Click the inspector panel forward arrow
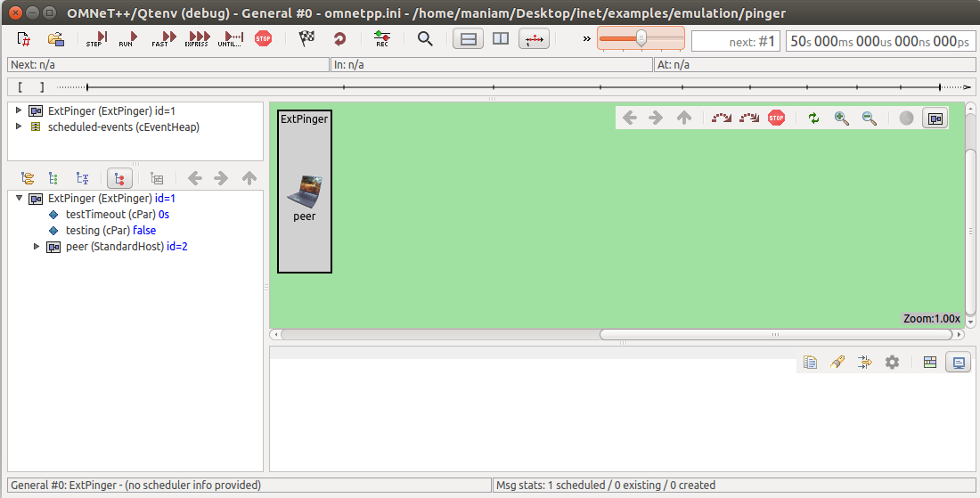The height and width of the screenshot is (498, 980). click(x=221, y=179)
